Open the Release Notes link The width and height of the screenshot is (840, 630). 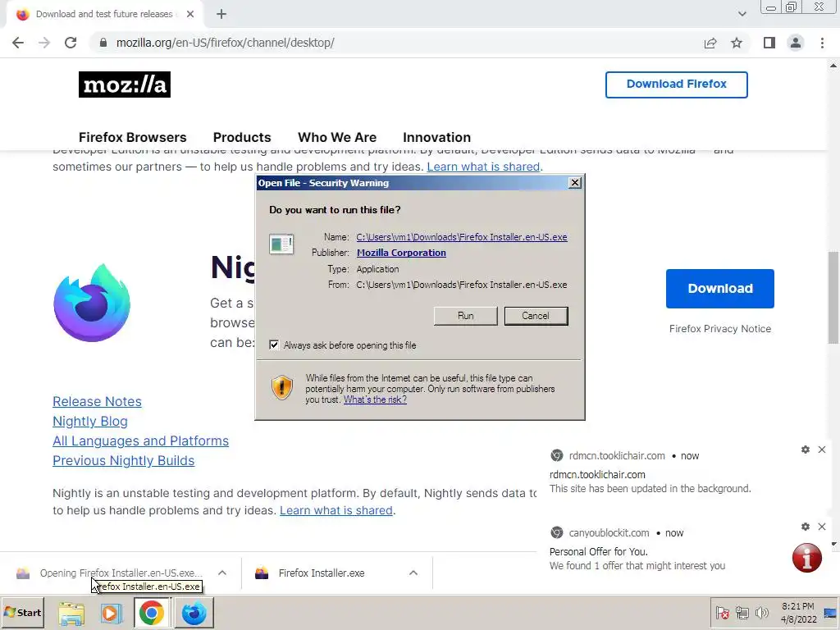point(97,401)
